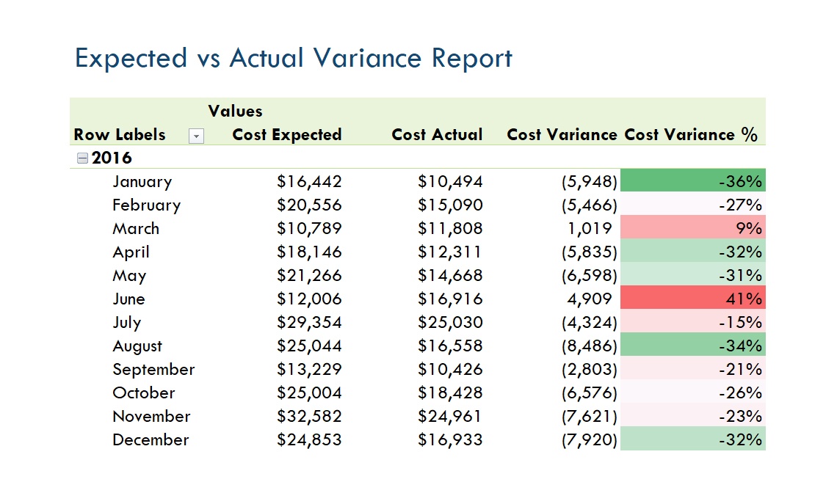Click the October -26% variance cell
837x504 pixels.
(693, 392)
